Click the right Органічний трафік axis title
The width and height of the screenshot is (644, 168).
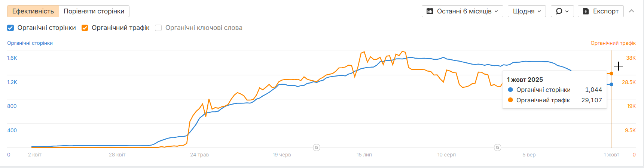[x=613, y=43]
